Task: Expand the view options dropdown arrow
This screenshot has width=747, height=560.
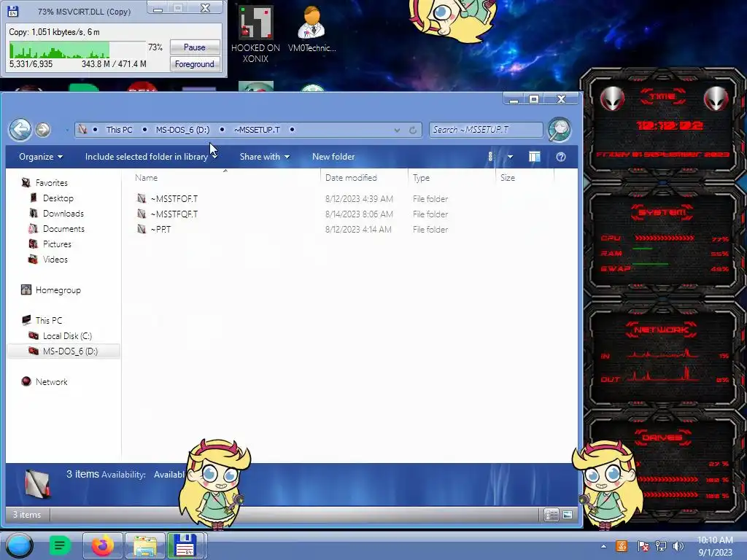Action: tap(510, 157)
